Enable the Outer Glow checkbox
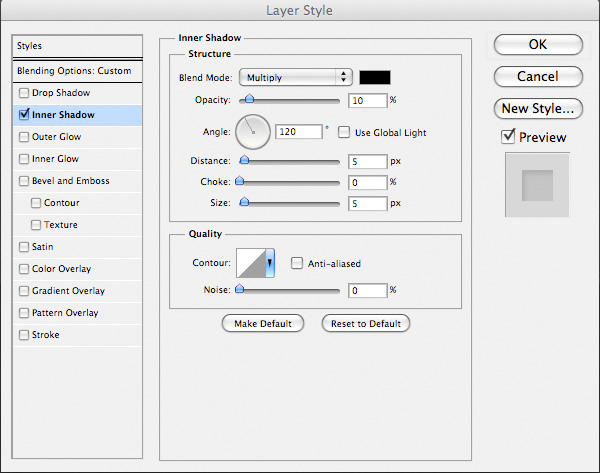Screen dimensions: 600x473 point(24,137)
